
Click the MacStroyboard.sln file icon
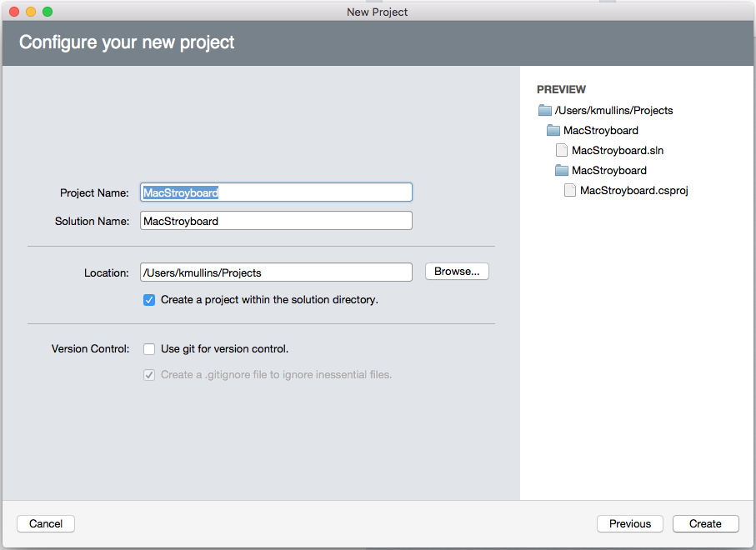(x=562, y=150)
